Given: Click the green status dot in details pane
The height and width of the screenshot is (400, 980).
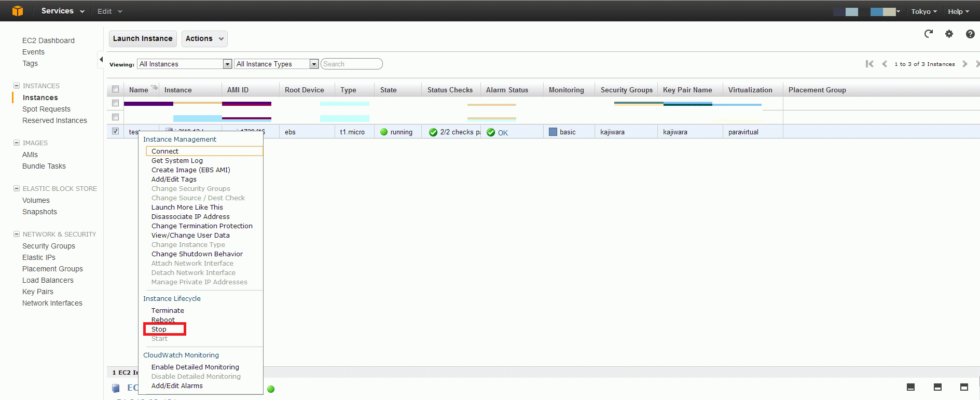Looking at the screenshot, I should coord(271,389).
